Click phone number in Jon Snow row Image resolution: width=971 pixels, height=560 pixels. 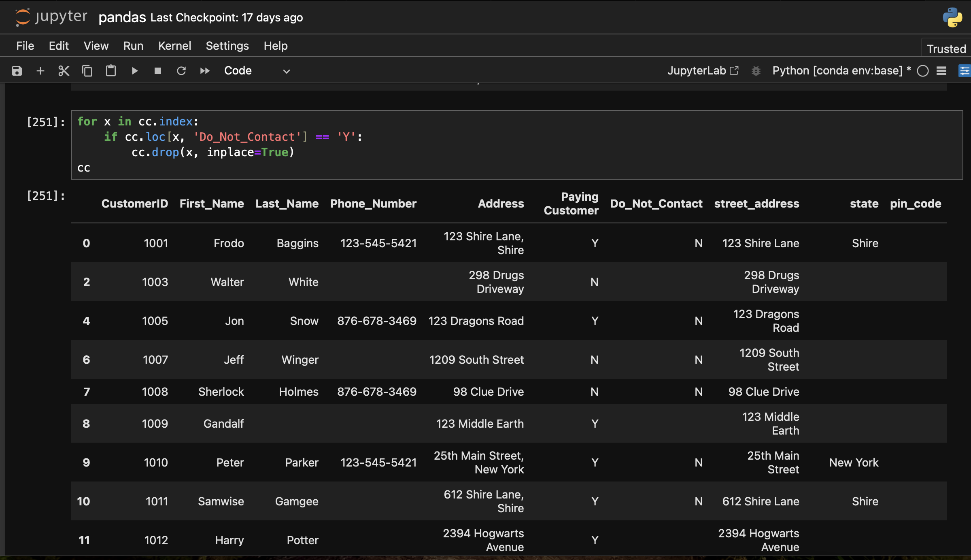(377, 321)
